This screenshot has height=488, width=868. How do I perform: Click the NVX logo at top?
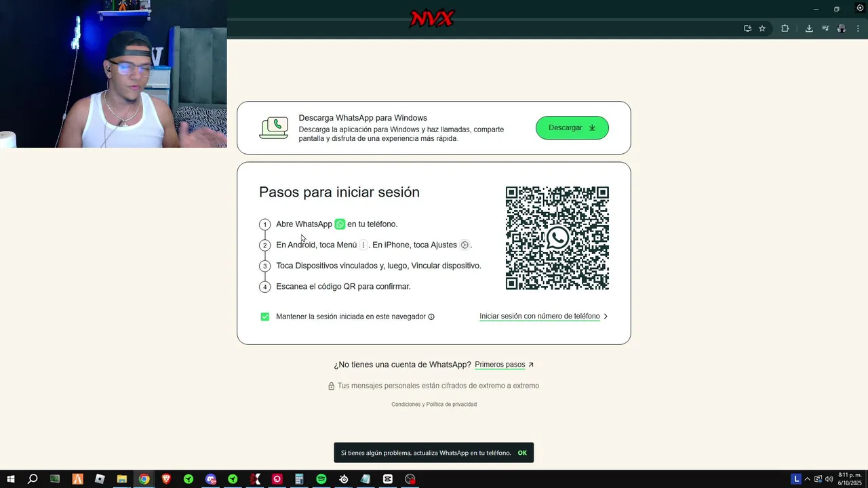click(x=431, y=18)
